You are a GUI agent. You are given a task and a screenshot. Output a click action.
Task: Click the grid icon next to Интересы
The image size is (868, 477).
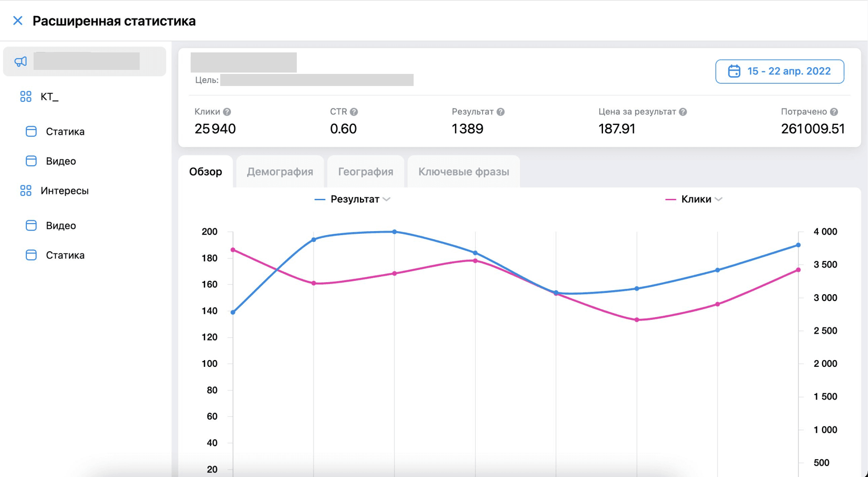coord(26,190)
